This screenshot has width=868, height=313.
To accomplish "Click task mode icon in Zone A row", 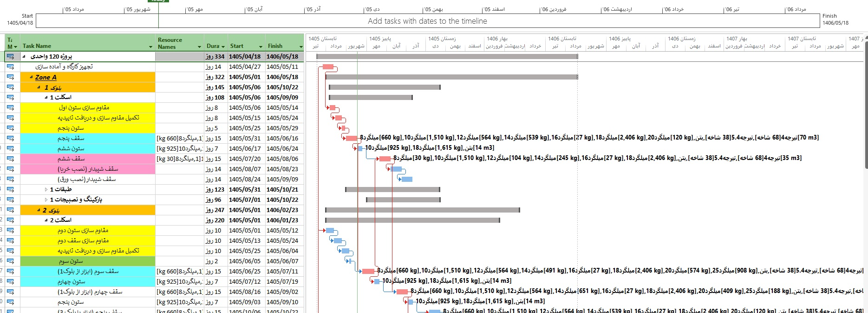I will point(10,77).
